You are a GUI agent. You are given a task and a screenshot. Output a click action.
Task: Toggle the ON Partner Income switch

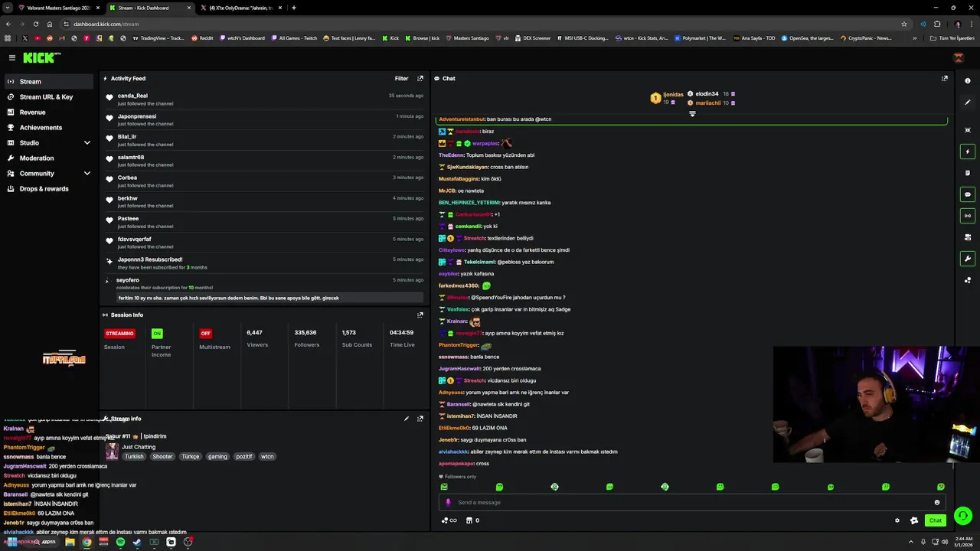coord(157,334)
